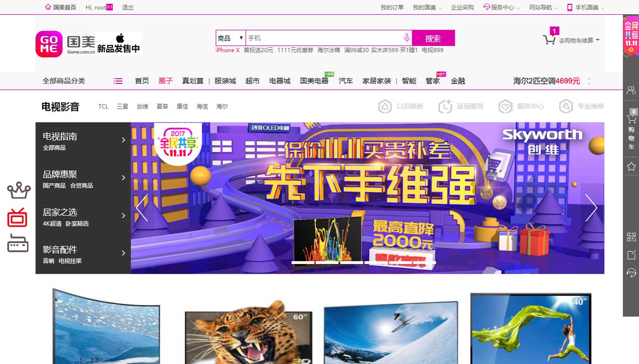Image resolution: width=639 pixels, height=364 pixels.
Task: Expand 服务中心 top bar dropdown
Action: point(502,8)
